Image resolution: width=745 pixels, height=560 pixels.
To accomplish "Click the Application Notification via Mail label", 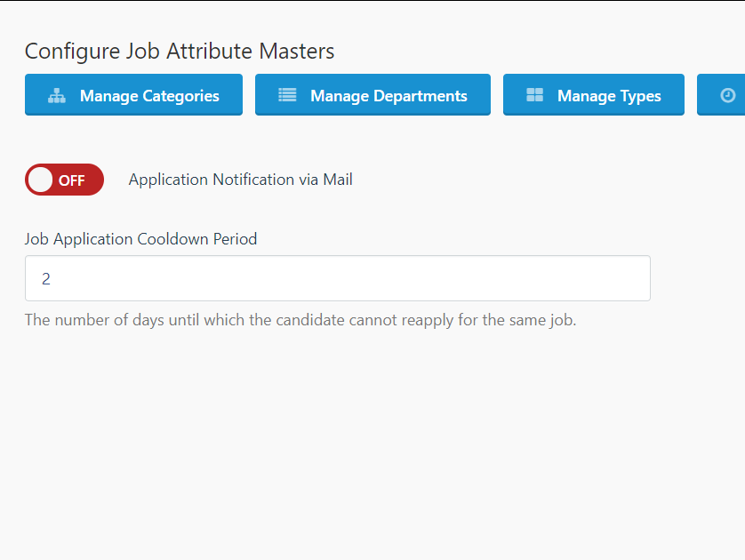I will click(240, 180).
